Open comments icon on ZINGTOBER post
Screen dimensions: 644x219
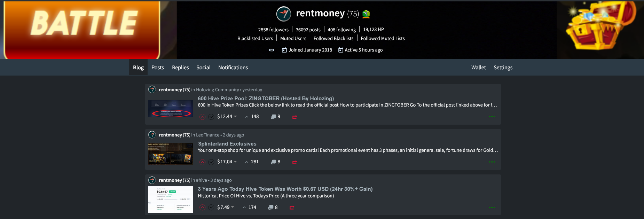(x=274, y=117)
